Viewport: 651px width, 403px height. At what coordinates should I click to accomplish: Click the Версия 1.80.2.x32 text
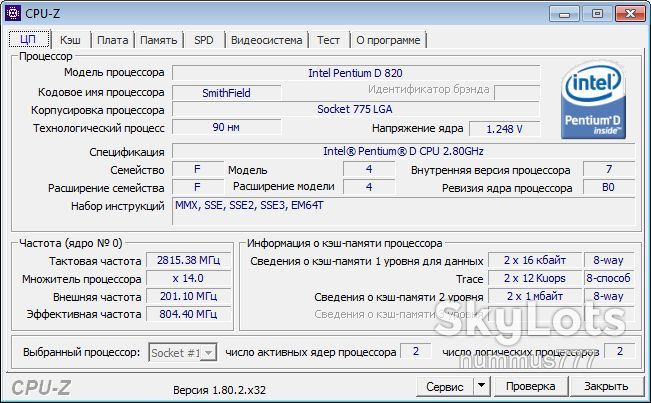220,390
